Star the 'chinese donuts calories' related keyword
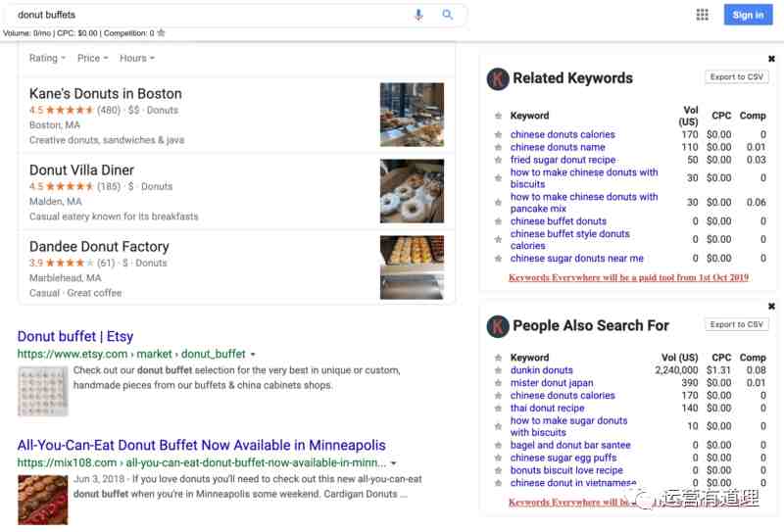This screenshot has width=784, height=532. [498, 134]
